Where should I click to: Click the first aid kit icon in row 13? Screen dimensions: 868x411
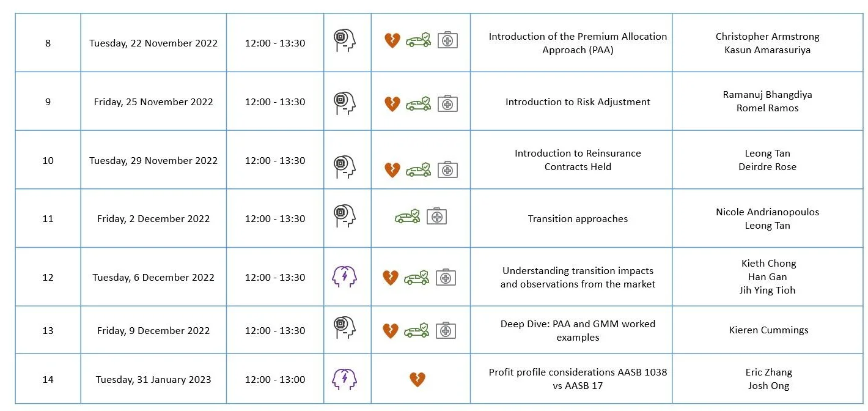[446, 331]
